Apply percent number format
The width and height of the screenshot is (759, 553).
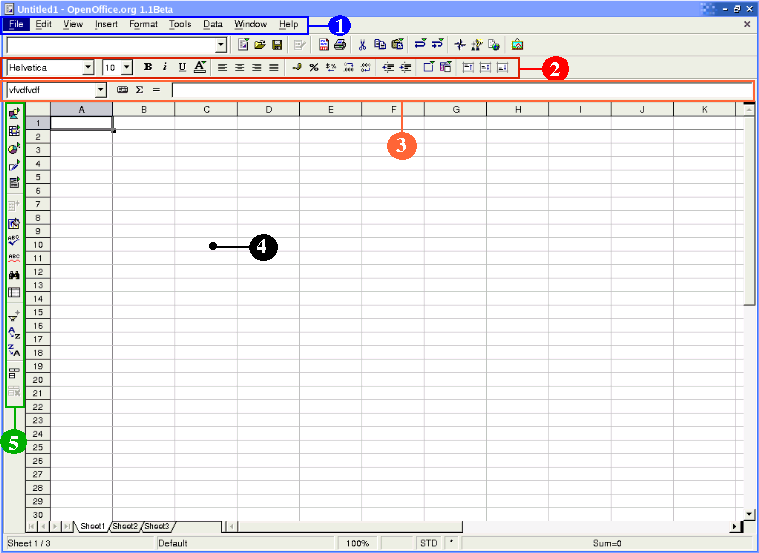coord(313,67)
